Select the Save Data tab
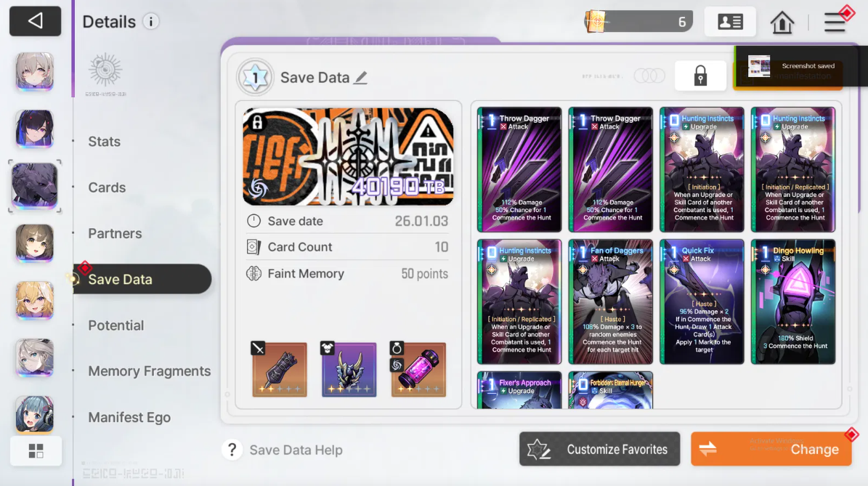The height and width of the screenshot is (486, 868). [142, 279]
